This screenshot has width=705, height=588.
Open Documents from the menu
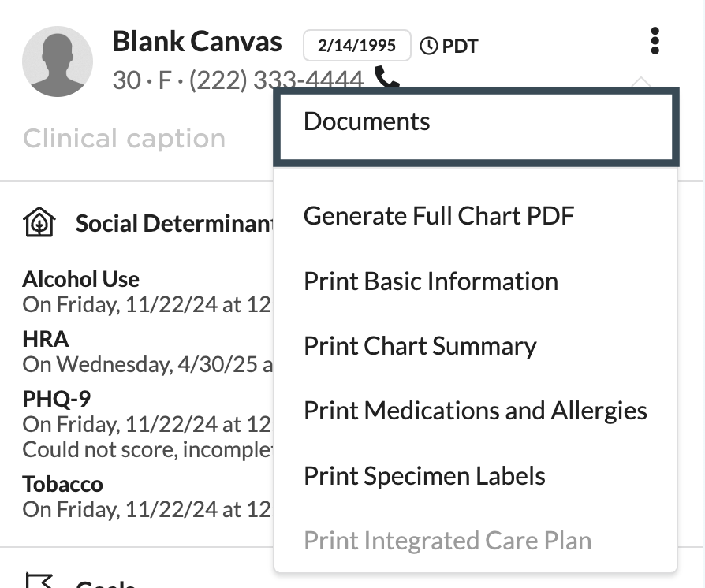tap(367, 121)
